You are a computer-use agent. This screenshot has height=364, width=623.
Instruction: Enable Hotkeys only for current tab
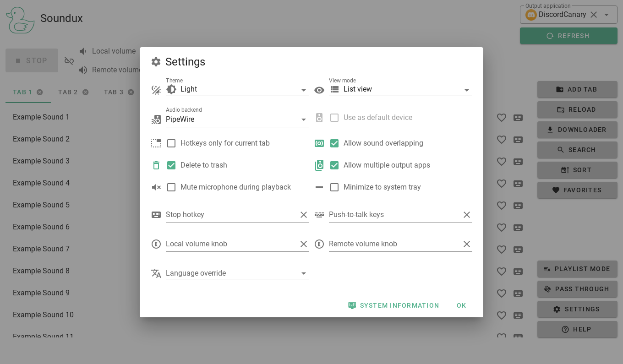click(x=171, y=143)
